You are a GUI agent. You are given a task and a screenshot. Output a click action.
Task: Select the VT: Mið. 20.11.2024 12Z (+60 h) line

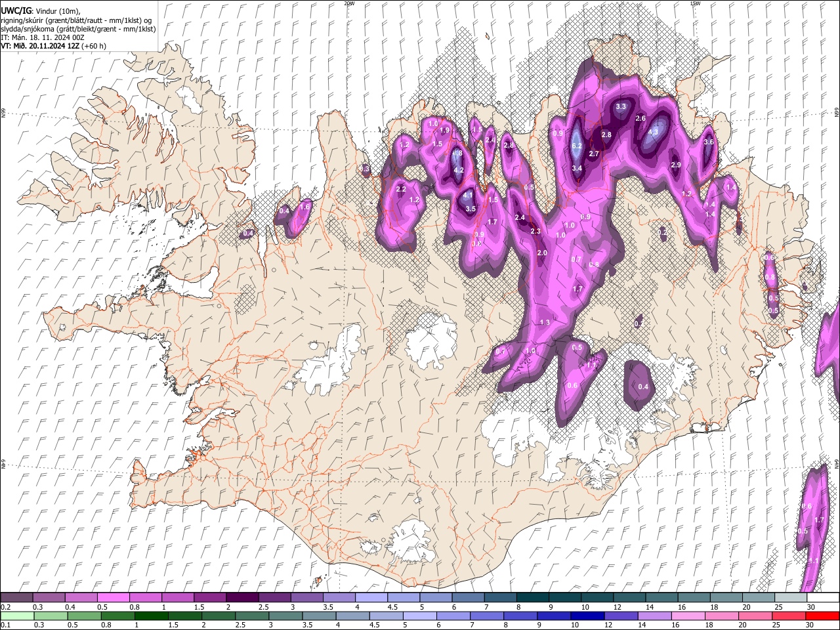point(54,46)
